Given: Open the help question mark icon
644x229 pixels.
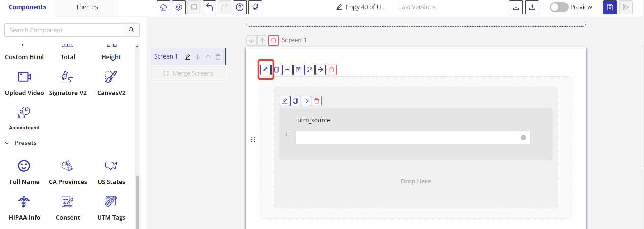Looking at the screenshot, I should 240,7.
